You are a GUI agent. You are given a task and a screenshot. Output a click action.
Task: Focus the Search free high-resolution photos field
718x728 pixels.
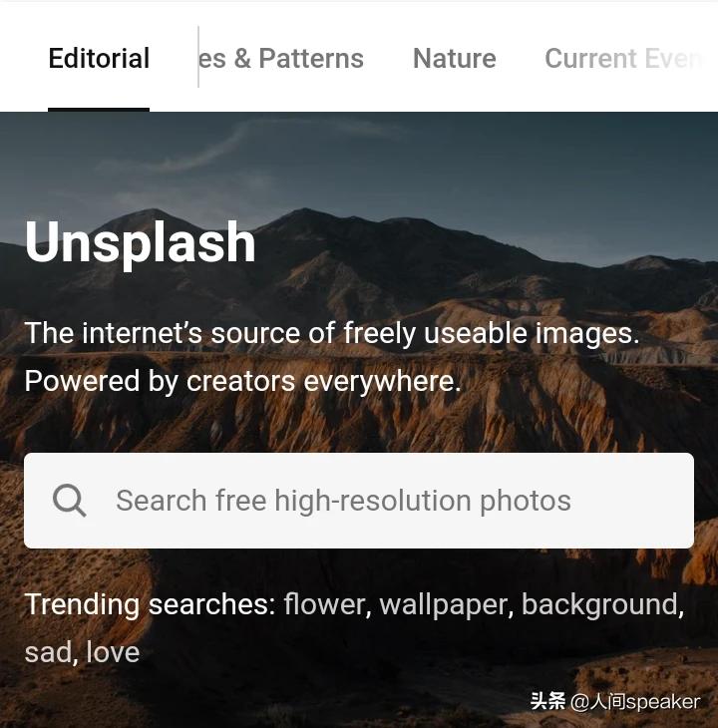coord(359,501)
